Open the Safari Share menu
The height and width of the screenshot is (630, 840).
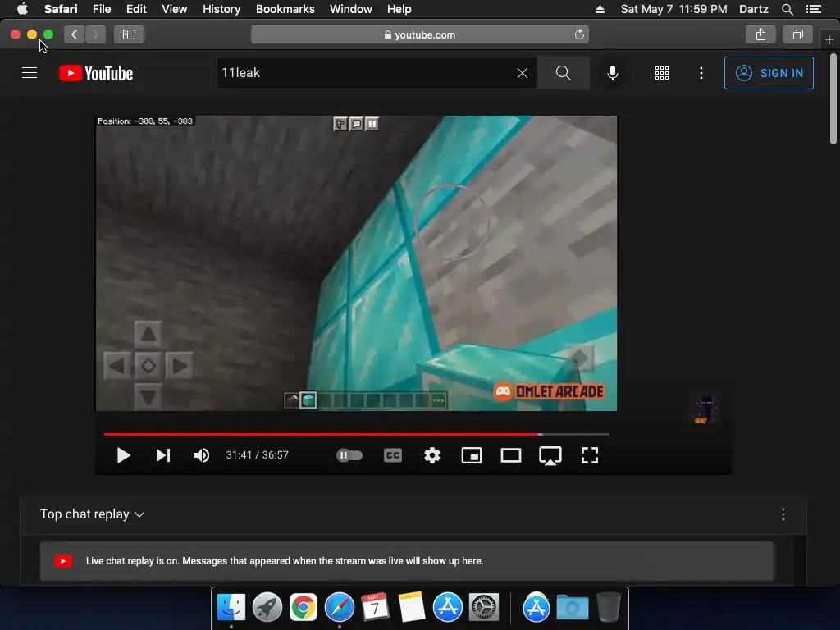760,34
